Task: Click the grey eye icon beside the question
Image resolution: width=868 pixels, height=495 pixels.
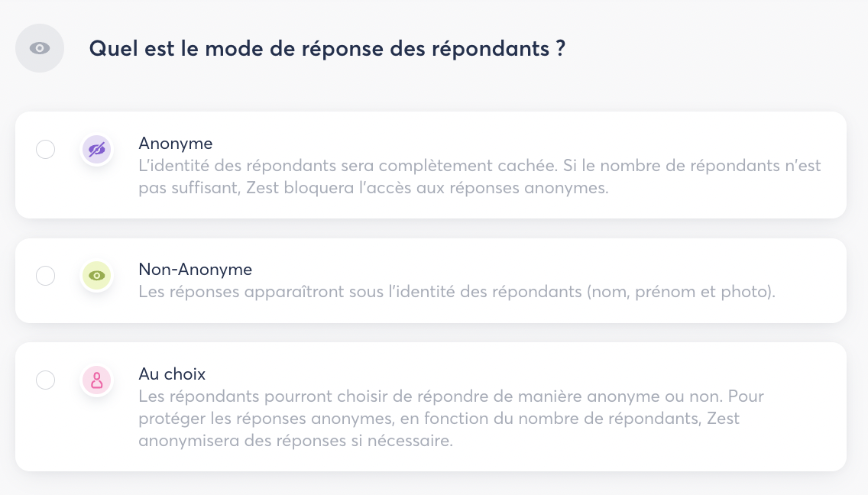Action: click(40, 49)
